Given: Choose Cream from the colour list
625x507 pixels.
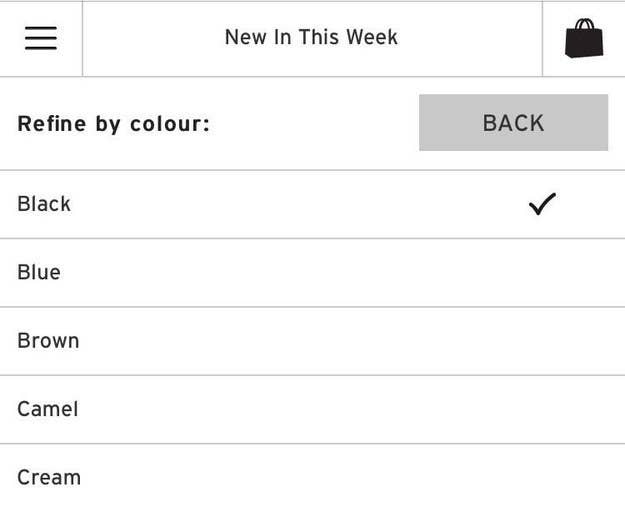Looking at the screenshot, I should (x=312, y=476).
